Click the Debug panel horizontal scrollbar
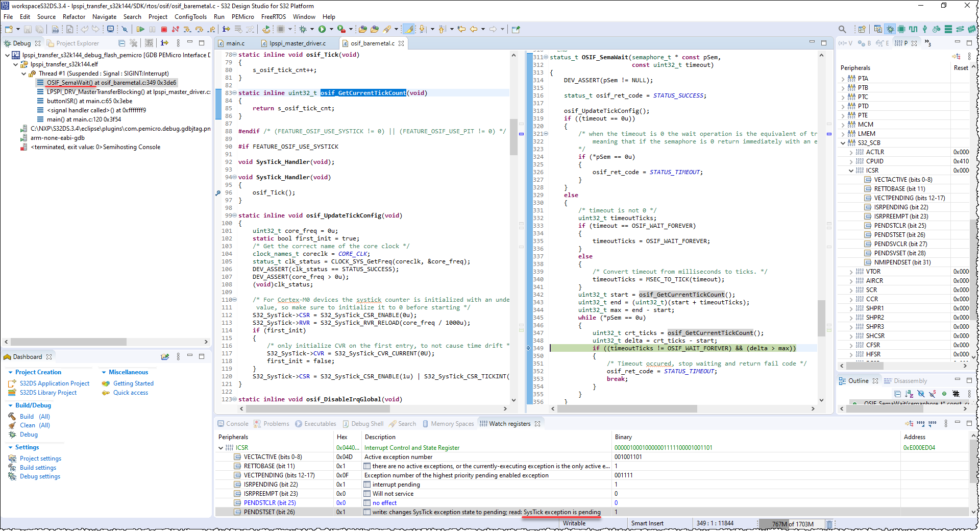The image size is (980, 531). tap(69, 342)
